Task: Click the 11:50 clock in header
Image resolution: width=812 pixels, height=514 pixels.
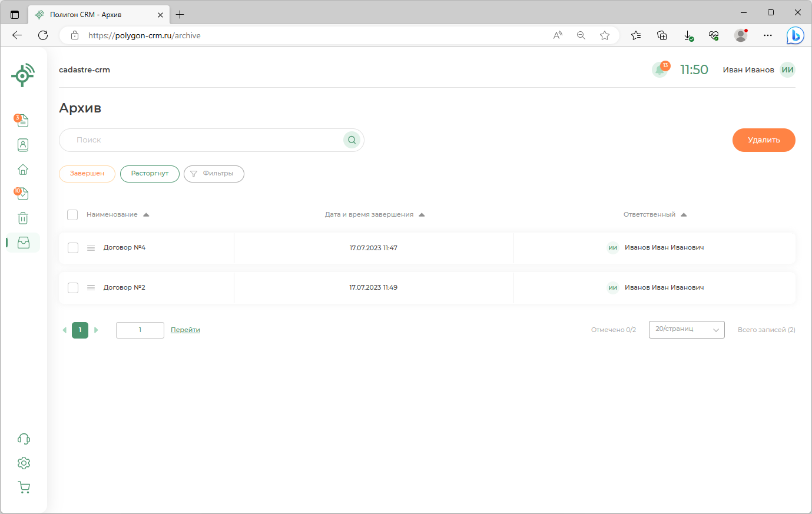Action: pyautogui.click(x=694, y=70)
